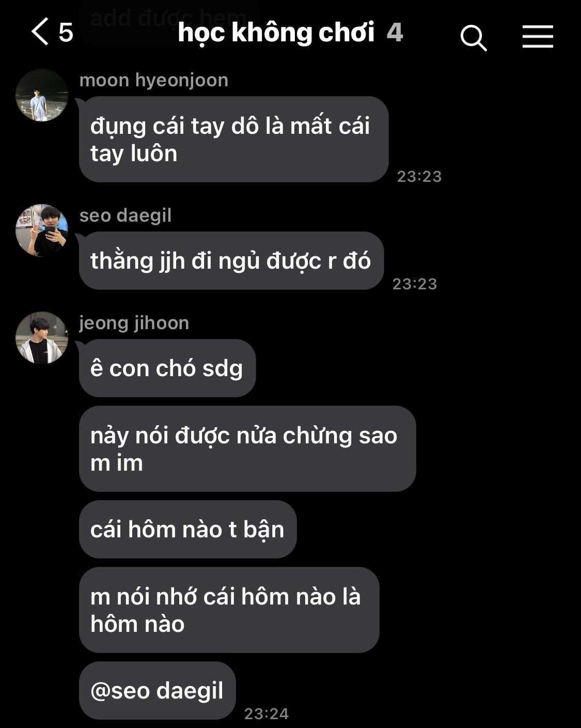Select message 'cái hôm nào t bận'
The height and width of the screenshot is (728, 581).
pyautogui.click(x=188, y=530)
